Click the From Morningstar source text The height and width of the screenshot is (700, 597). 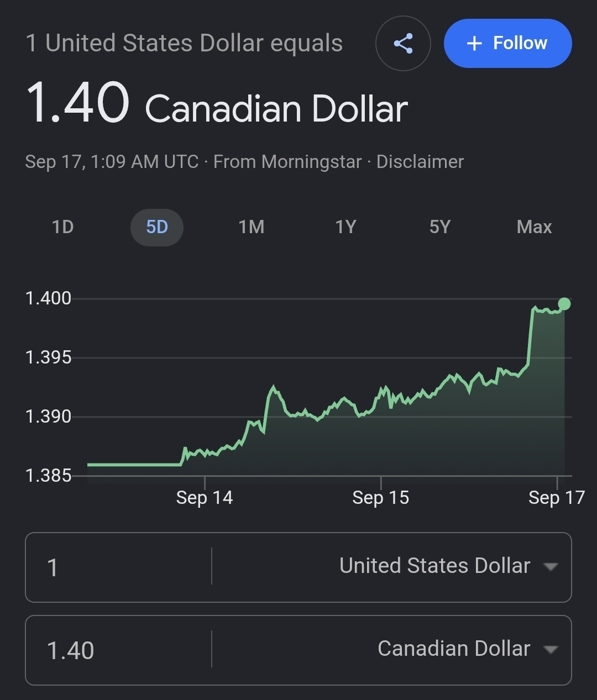(287, 162)
